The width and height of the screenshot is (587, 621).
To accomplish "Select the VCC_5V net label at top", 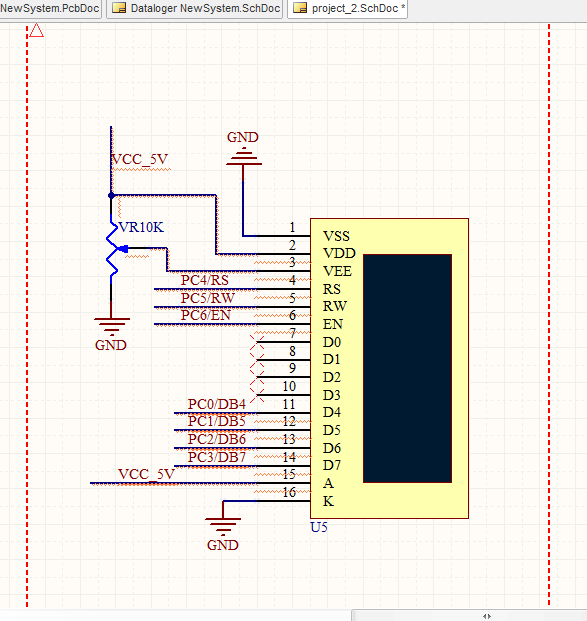I will click(x=140, y=159).
